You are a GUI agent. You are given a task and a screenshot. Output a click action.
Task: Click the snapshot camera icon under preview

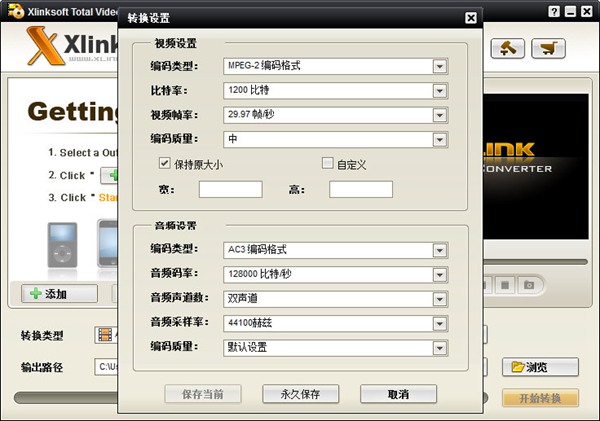tap(528, 285)
